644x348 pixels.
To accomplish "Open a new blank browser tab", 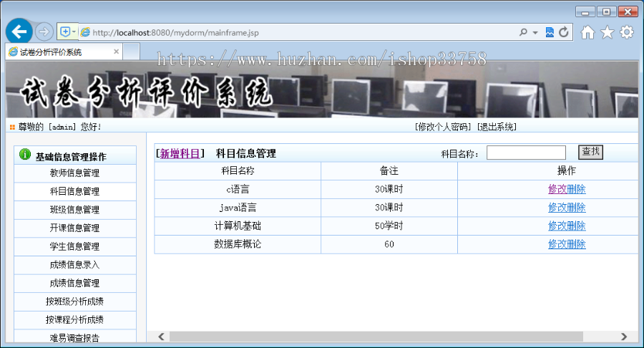I will click(x=131, y=52).
